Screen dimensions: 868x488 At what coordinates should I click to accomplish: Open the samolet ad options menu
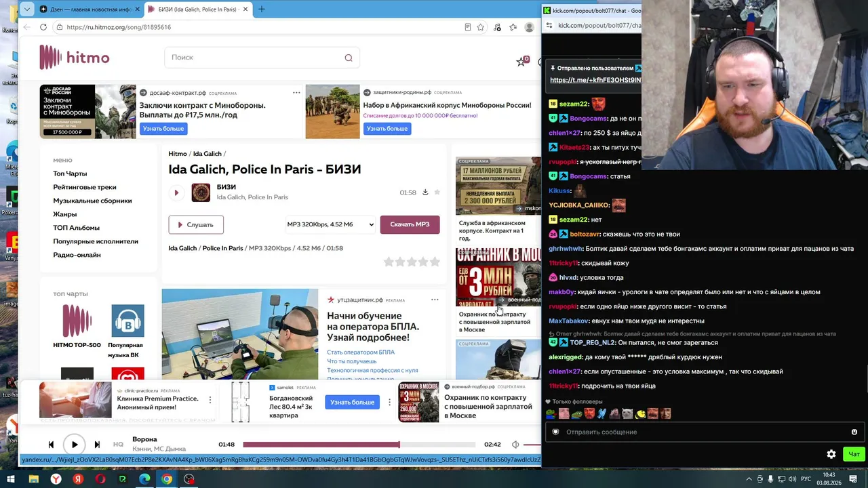389,402
